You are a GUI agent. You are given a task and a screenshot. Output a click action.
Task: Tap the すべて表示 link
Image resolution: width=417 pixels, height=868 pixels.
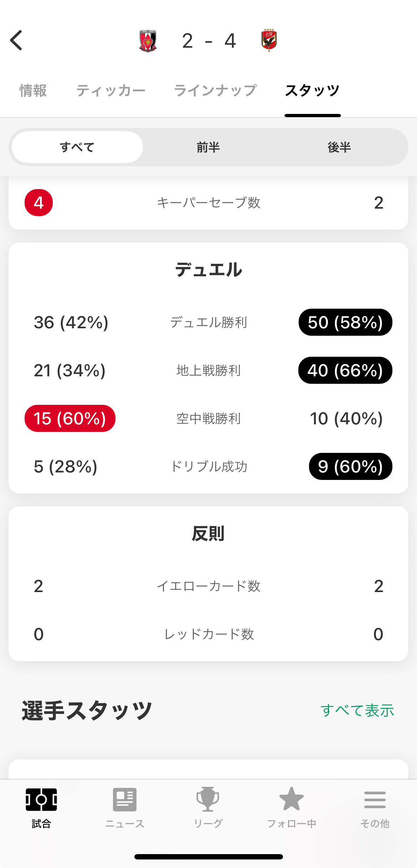(x=357, y=711)
